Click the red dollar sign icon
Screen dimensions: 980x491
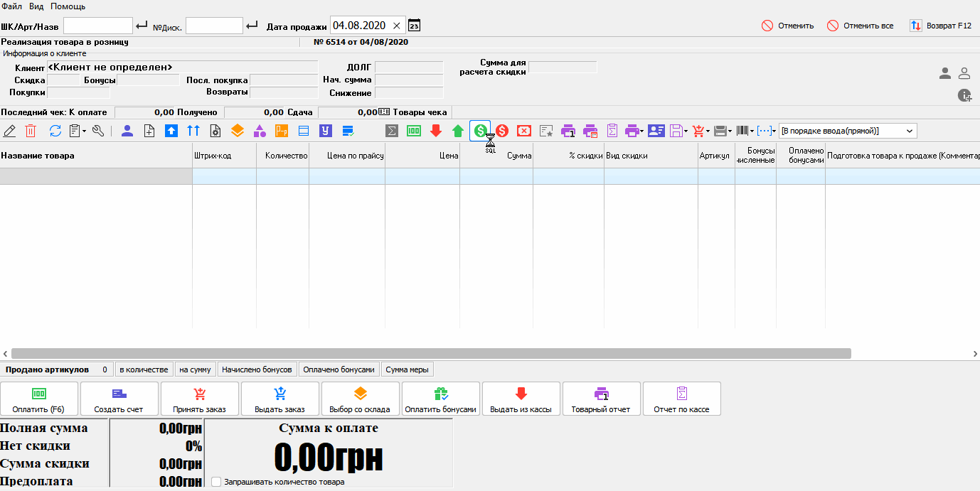tap(502, 131)
